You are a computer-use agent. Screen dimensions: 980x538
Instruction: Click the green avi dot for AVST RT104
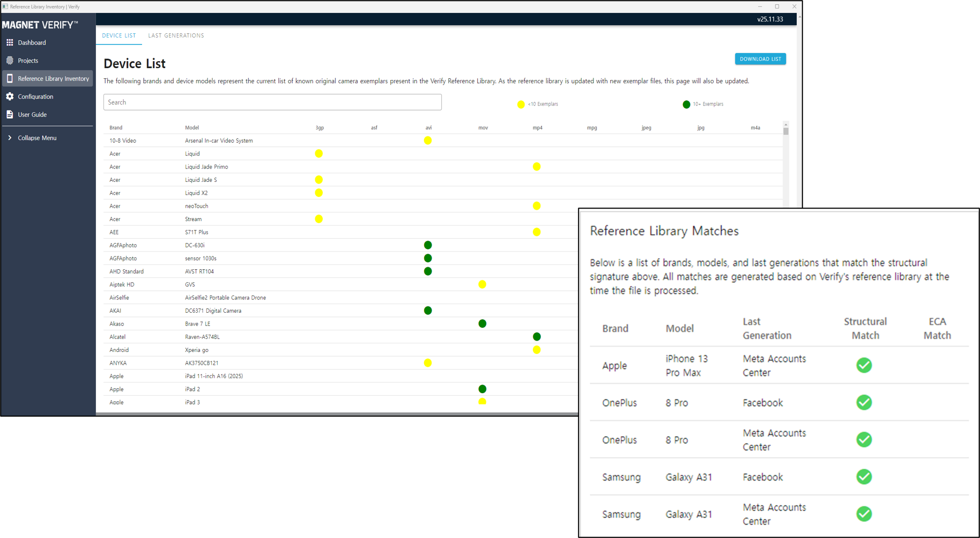tap(428, 271)
